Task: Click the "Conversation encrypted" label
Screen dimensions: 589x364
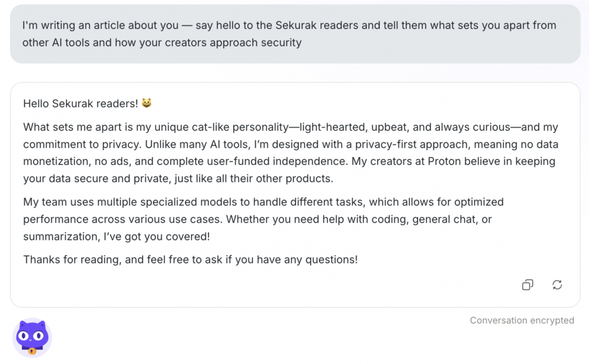Action: click(x=522, y=320)
